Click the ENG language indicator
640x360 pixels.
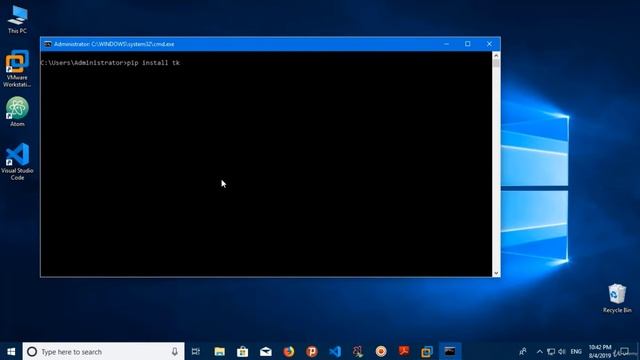tap(576, 351)
